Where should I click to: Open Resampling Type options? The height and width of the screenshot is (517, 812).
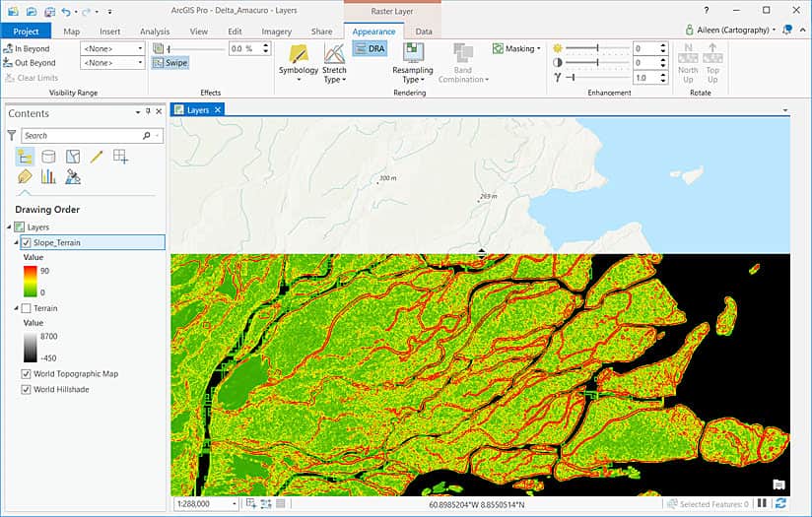click(412, 63)
